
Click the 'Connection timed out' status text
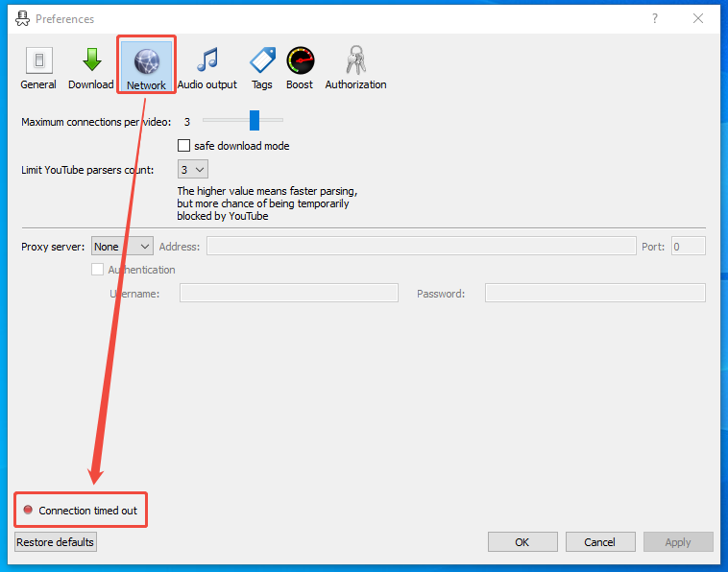pos(87,511)
